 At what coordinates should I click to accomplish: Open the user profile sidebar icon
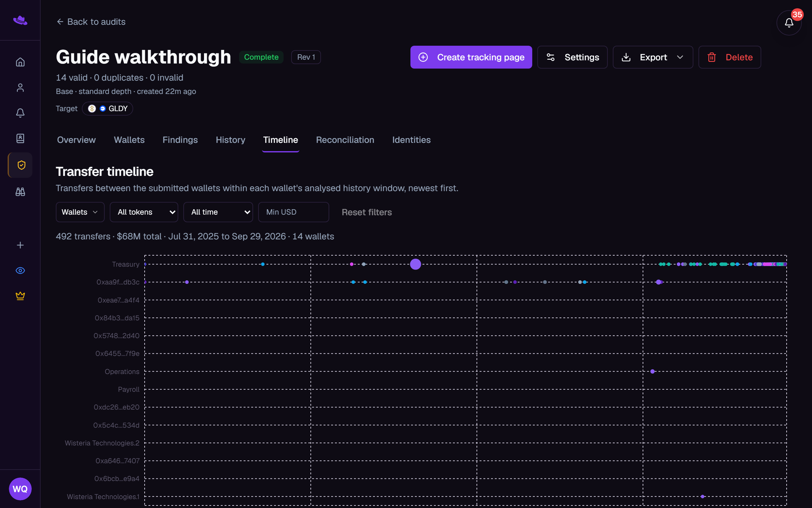20,88
